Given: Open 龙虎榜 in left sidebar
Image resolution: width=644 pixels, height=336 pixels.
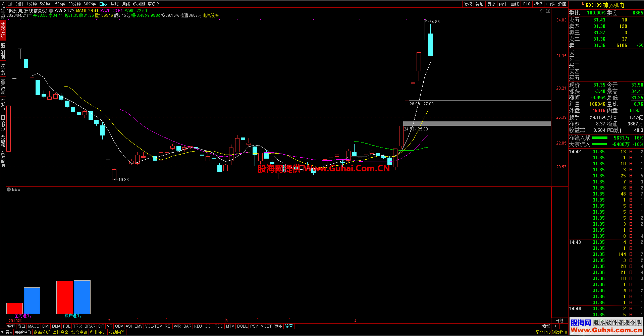Looking at the screenshot, I should click(3, 141).
